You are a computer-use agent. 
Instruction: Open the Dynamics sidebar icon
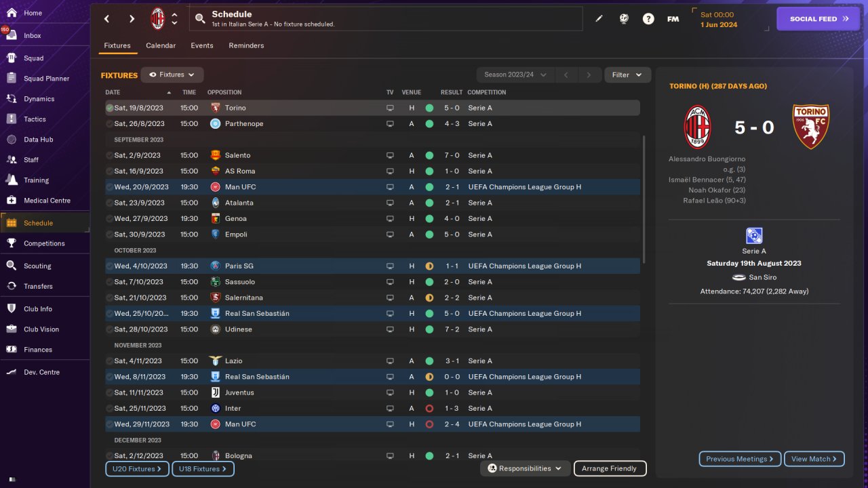(x=12, y=99)
